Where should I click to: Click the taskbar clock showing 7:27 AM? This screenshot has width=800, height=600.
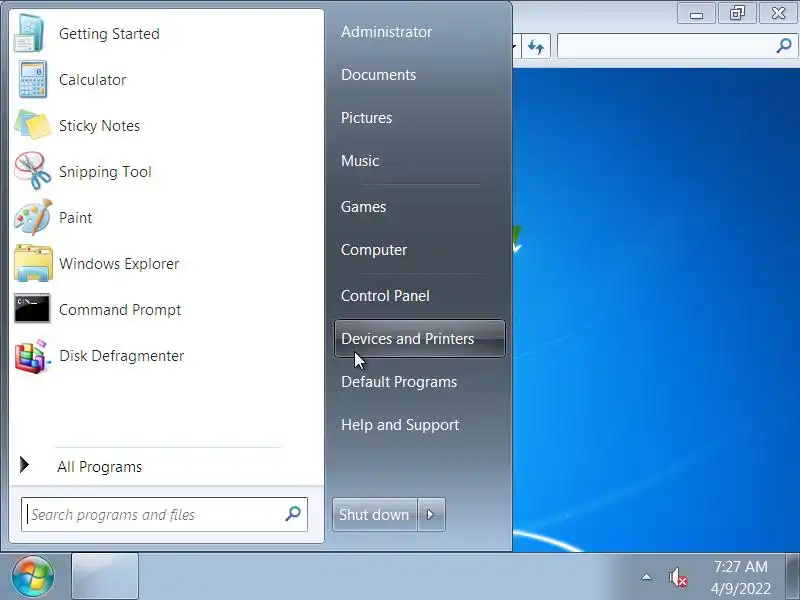pyautogui.click(x=740, y=566)
